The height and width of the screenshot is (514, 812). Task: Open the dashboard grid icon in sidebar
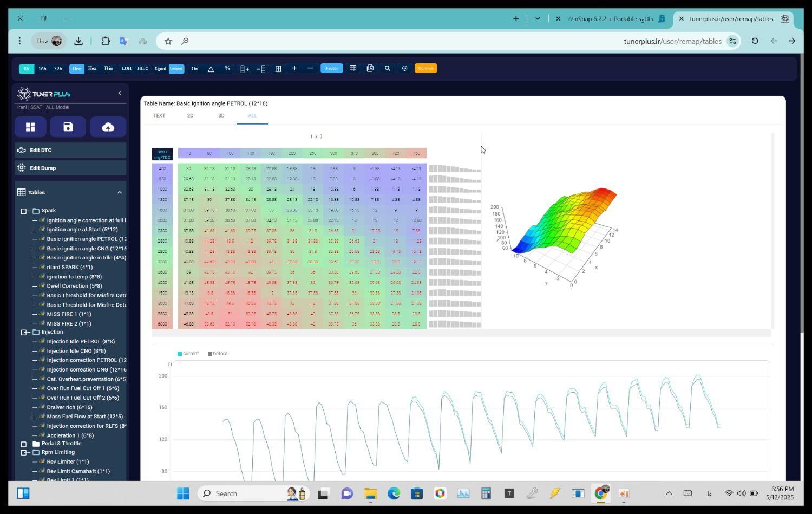[30, 127]
